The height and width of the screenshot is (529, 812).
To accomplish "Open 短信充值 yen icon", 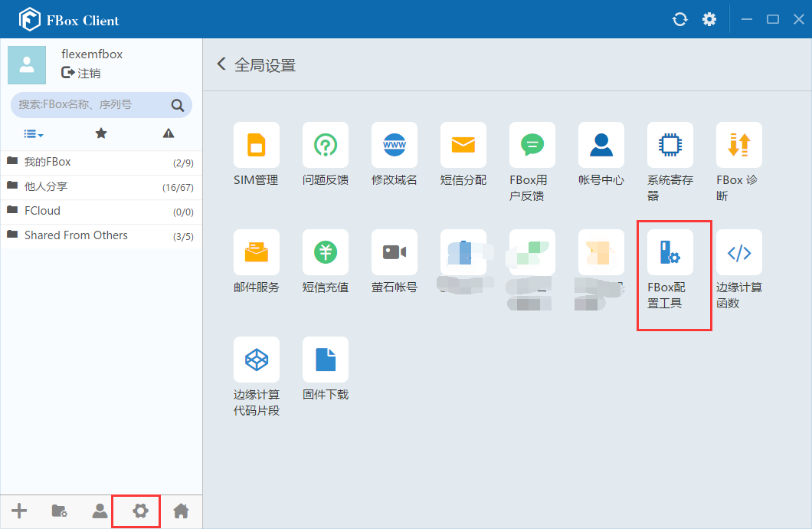I will pyautogui.click(x=326, y=251).
